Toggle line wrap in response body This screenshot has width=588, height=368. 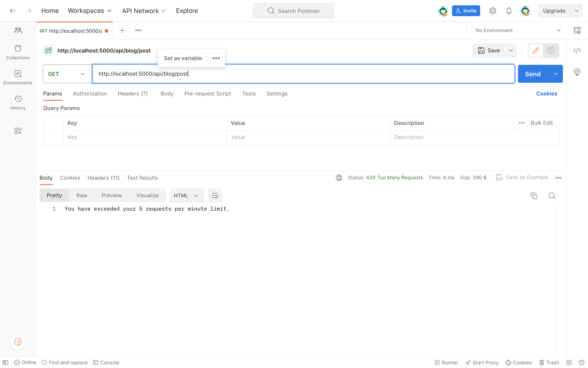tap(215, 195)
